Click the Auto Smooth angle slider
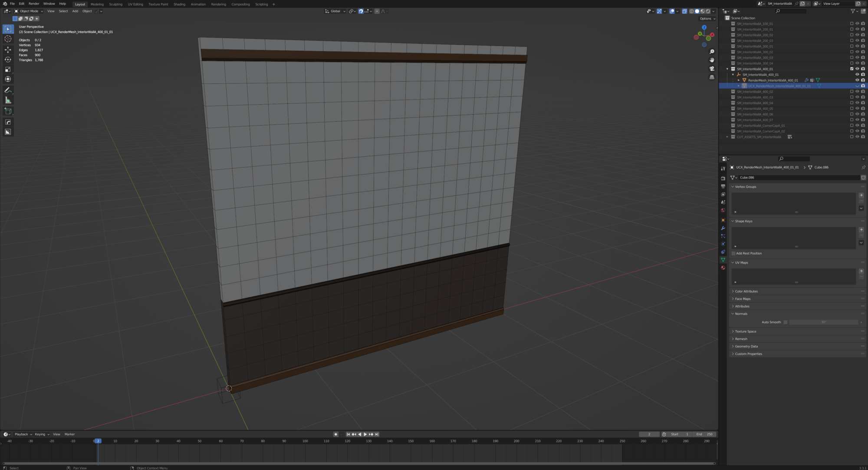This screenshot has width=868, height=470. (823, 322)
